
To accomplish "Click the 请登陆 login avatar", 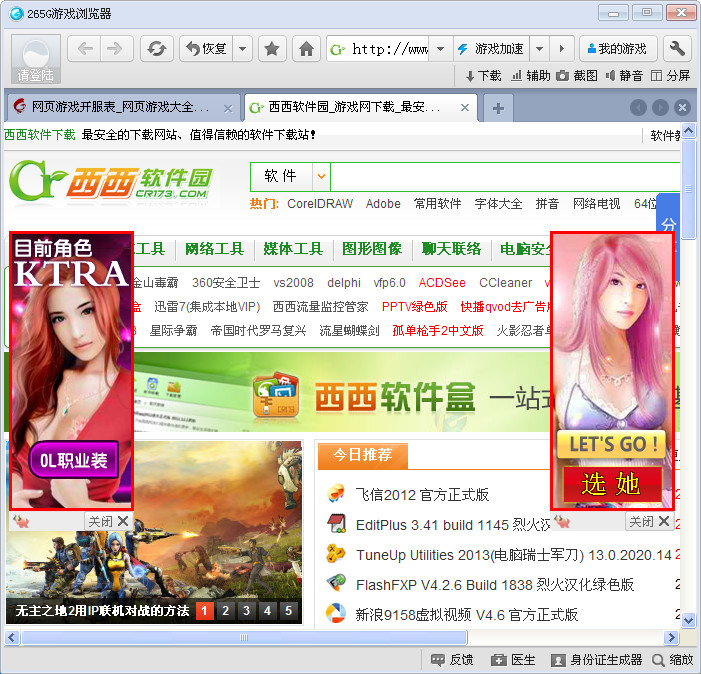I will pos(36,59).
